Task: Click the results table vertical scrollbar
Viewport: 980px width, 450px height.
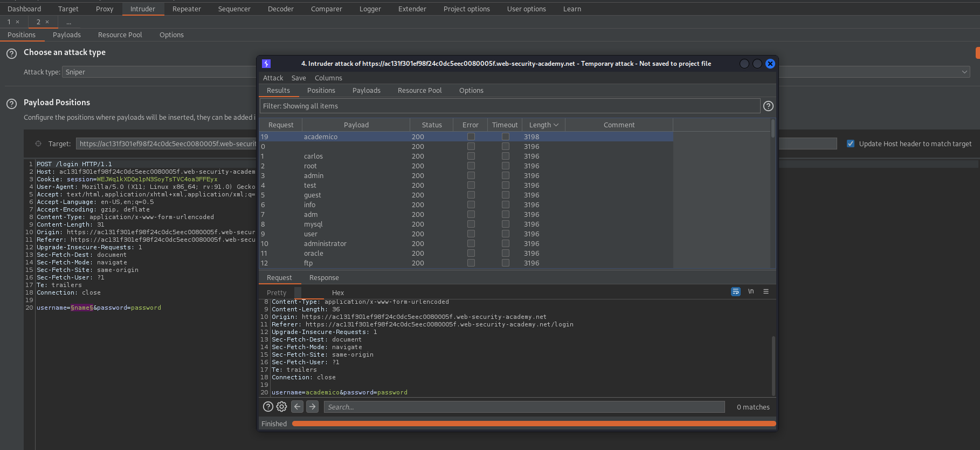Action: tap(773, 128)
